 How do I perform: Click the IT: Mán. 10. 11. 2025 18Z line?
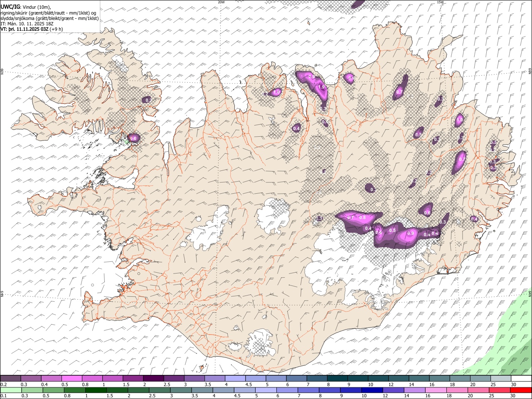click(x=27, y=24)
